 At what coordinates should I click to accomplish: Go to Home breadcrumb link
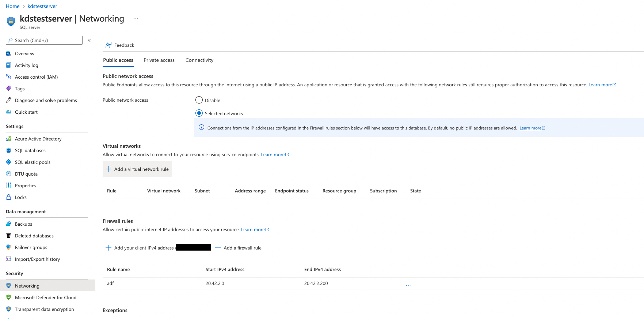13,6
